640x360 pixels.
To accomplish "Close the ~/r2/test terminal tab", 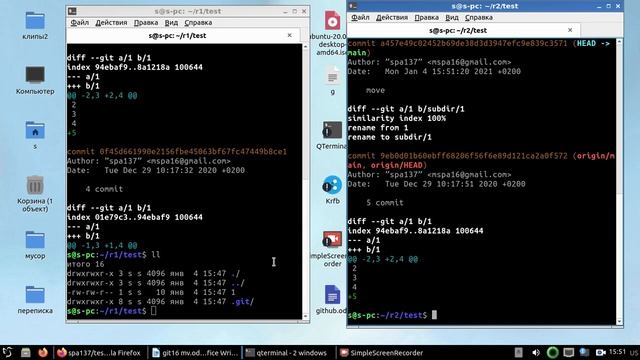I will [x=570, y=30].
